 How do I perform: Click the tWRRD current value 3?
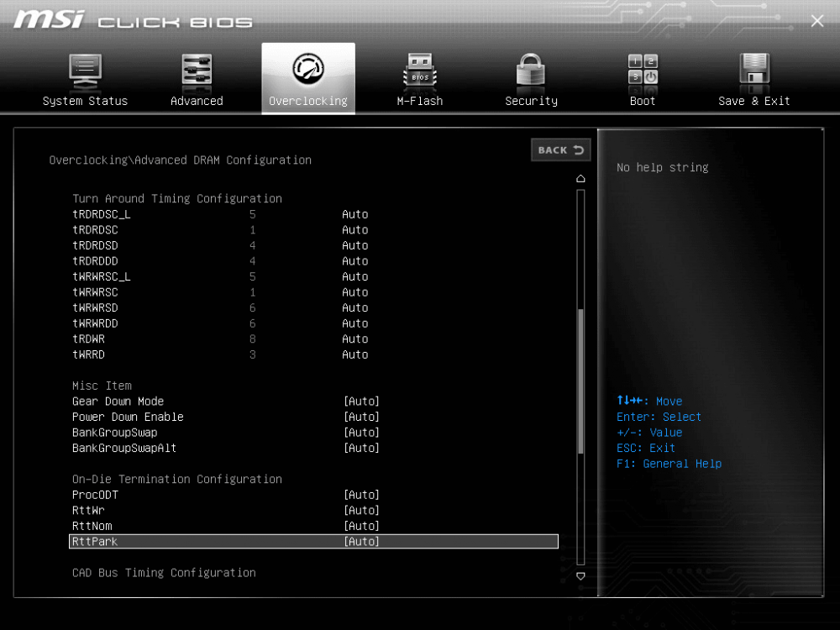coord(252,354)
